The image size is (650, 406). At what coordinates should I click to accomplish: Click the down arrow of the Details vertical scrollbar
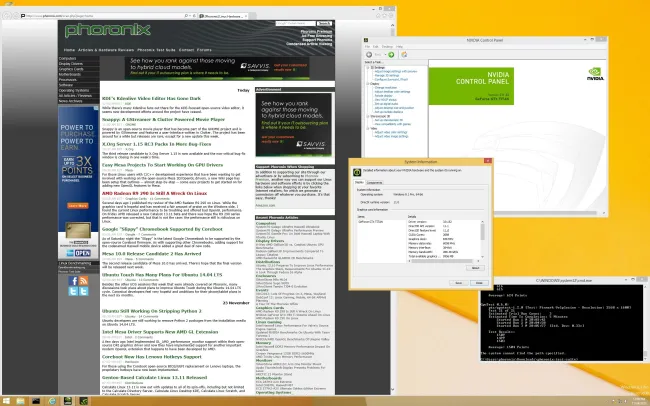pos(483,256)
